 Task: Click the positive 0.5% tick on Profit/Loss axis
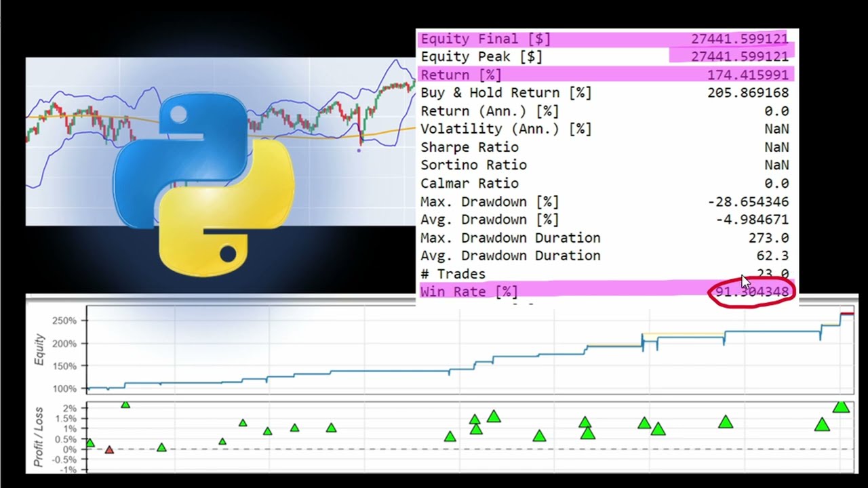(x=65, y=439)
